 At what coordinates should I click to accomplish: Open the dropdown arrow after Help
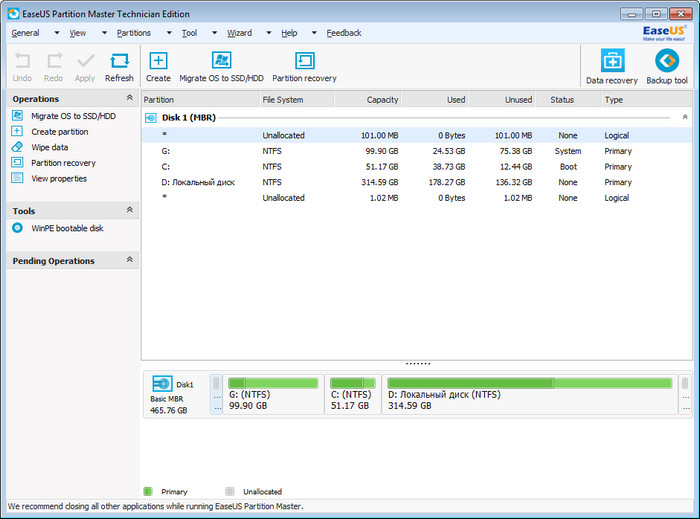tap(314, 33)
